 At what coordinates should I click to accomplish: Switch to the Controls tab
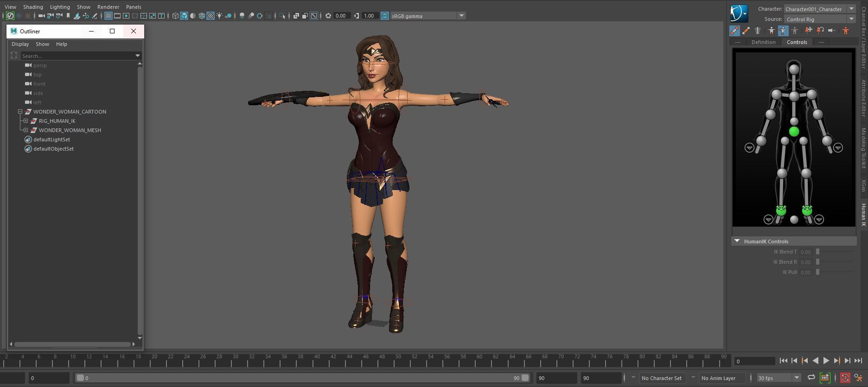[797, 42]
